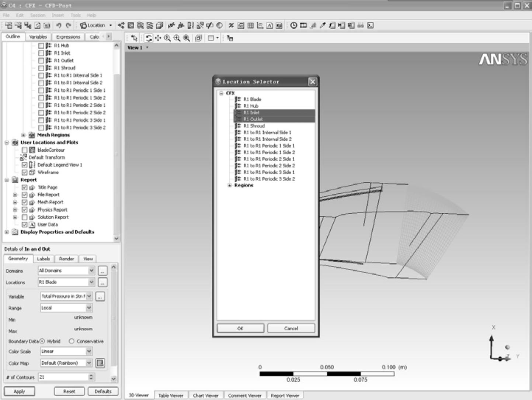Open the Color Map editor icon
The image size is (532, 400).
pyautogui.click(x=100, y=363)
